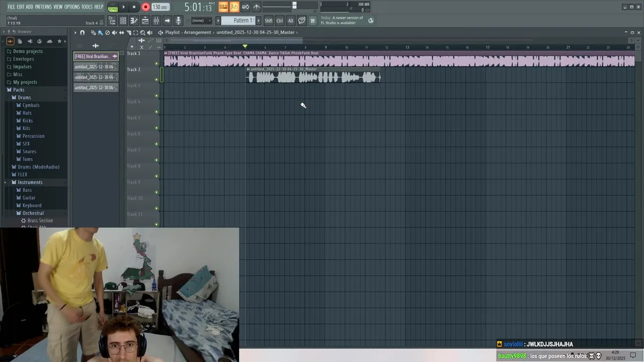This screenshot has width=644, height=362.
Task: Select the playlist Draw pencil tool
Action: point(93,33)
